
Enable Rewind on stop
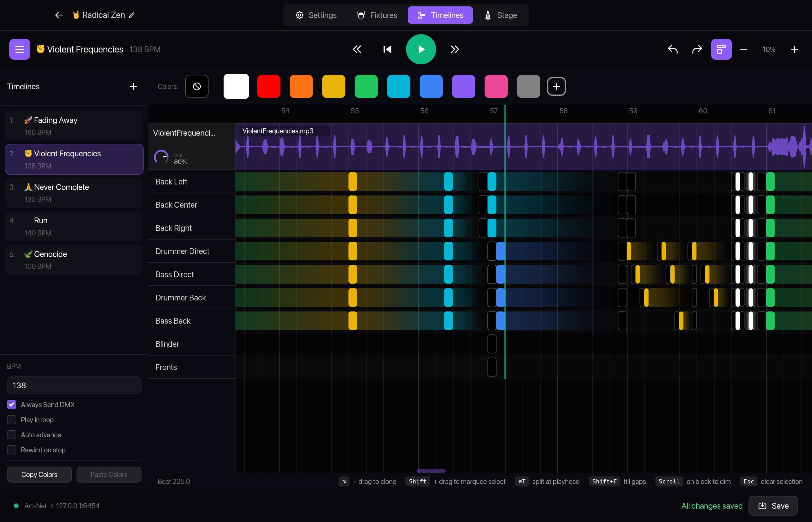12,450
